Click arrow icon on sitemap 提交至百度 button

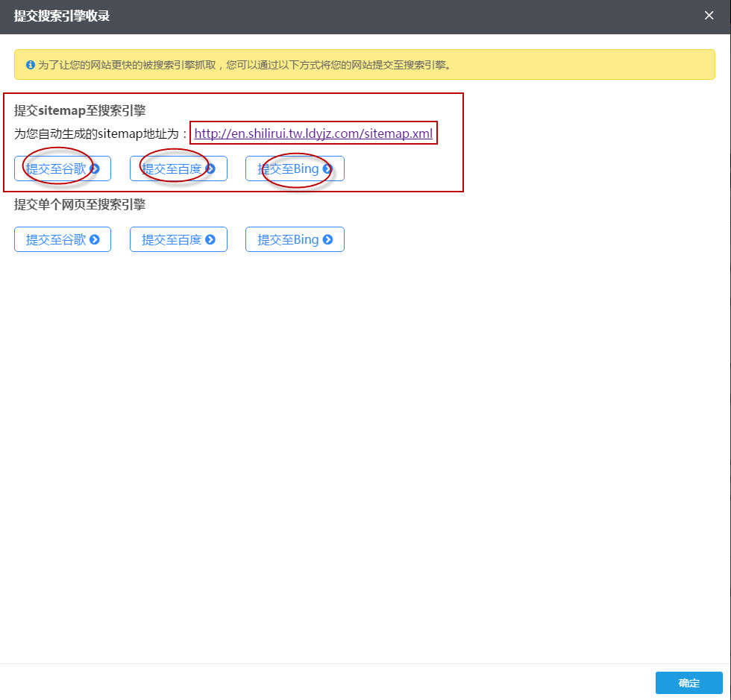[210, 169]
